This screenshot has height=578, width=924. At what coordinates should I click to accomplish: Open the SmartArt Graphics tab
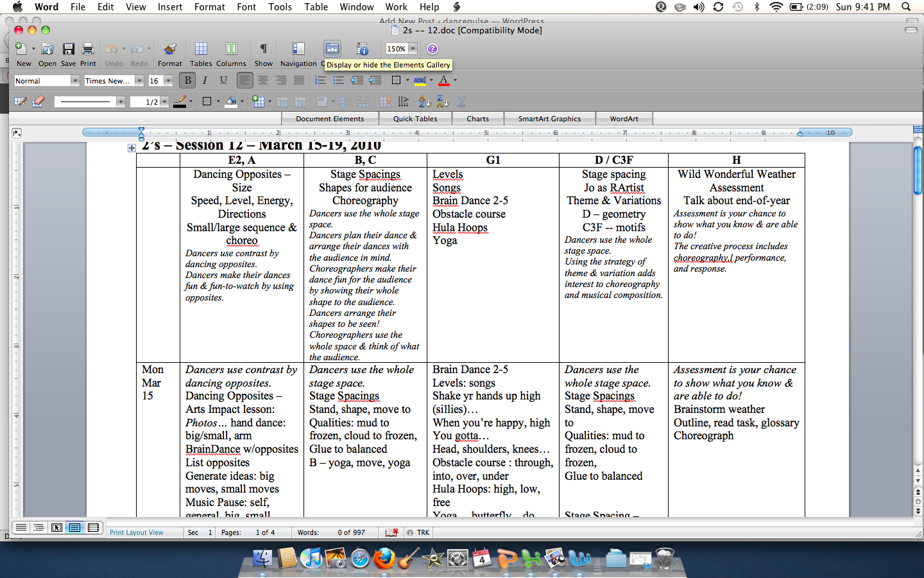(x=549, y=119)
